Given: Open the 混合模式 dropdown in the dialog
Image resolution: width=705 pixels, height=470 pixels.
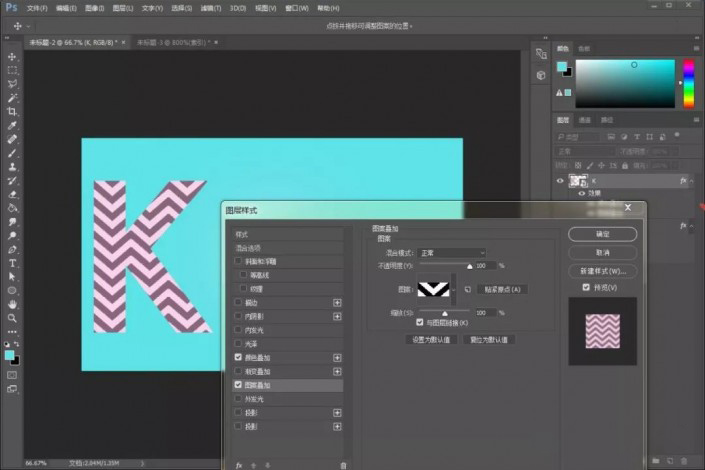Looking at the screenshot, I should pyautogui.click(x=451, y=253).
